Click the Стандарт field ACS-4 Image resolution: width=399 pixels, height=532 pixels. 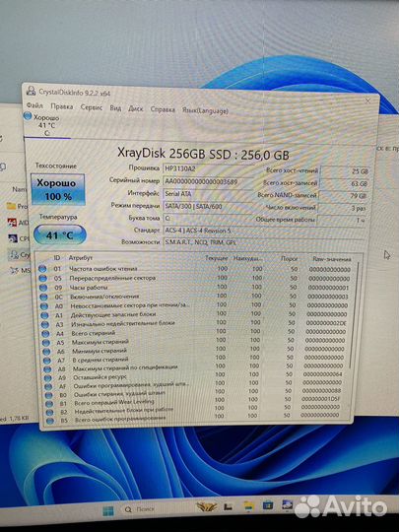263,231
